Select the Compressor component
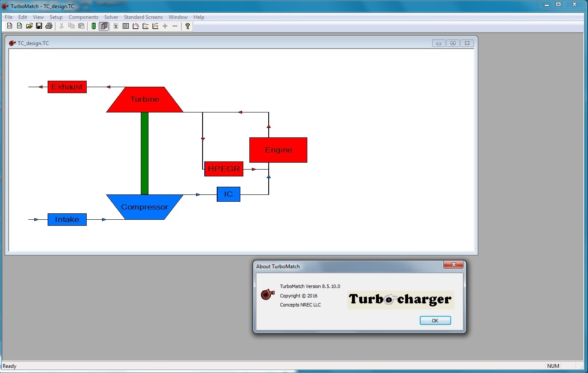Screen dimensions: 588x373 pos(145,207)
